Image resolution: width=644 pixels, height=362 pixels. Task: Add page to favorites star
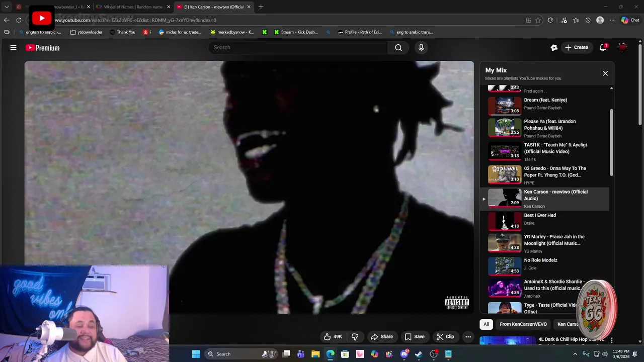pos(538,20)
